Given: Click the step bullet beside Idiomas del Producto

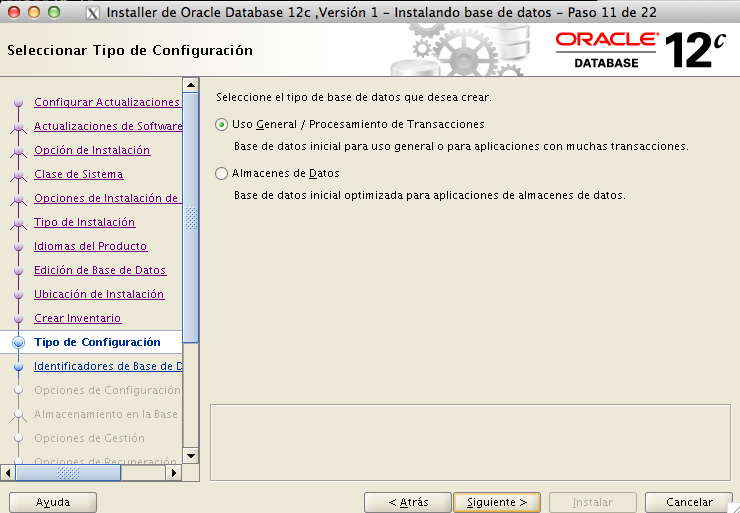Looking at the screenshot, I should pyautogui.click(x=18, y=246).
